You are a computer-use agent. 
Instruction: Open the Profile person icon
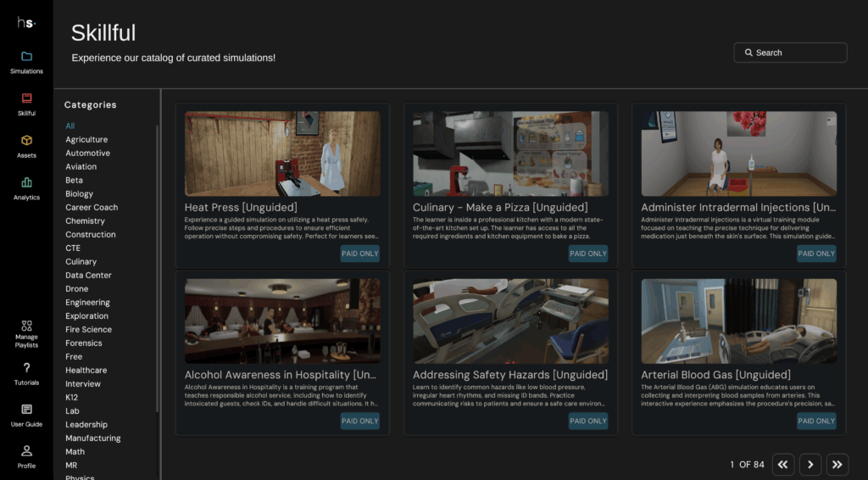26,451
